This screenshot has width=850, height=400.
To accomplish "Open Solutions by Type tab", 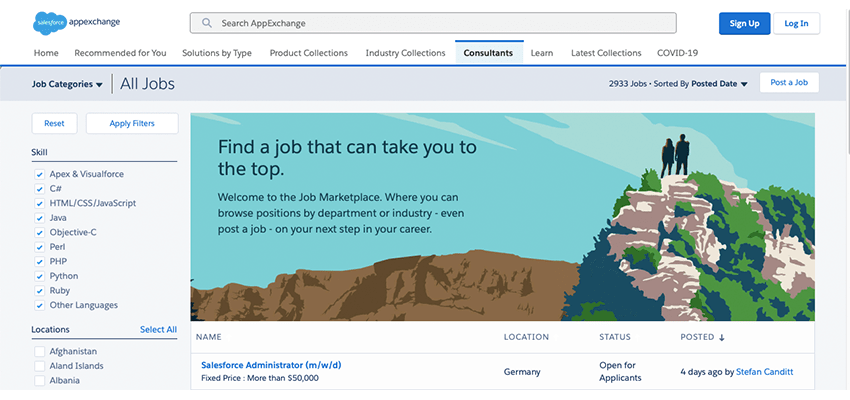I will 217,53.
